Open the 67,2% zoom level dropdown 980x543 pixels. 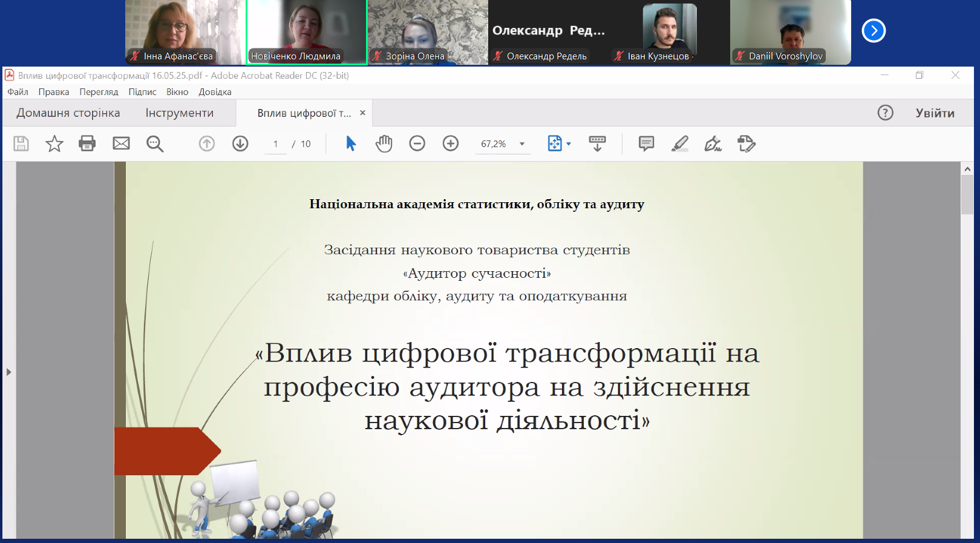tap(521, 144)
